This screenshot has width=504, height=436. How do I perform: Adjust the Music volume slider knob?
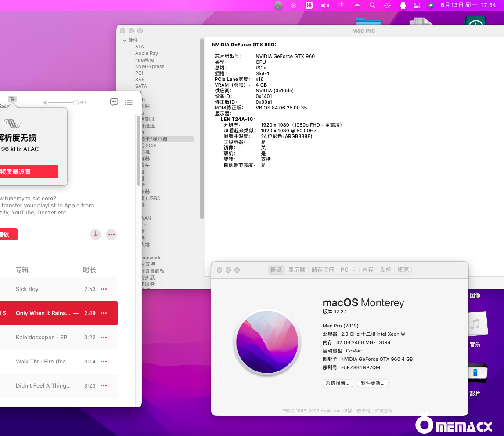pyautogui.click(x=76, y=102)
